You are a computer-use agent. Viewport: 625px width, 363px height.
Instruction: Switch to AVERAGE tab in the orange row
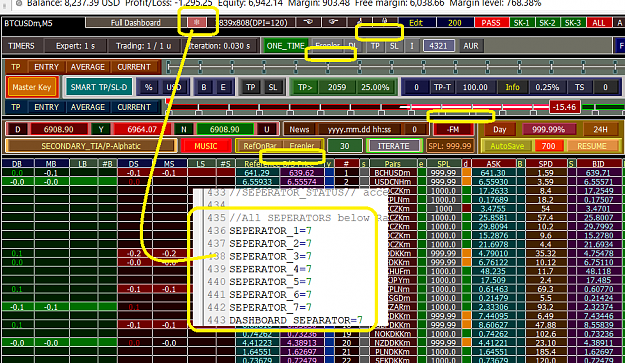pos(88,67)
